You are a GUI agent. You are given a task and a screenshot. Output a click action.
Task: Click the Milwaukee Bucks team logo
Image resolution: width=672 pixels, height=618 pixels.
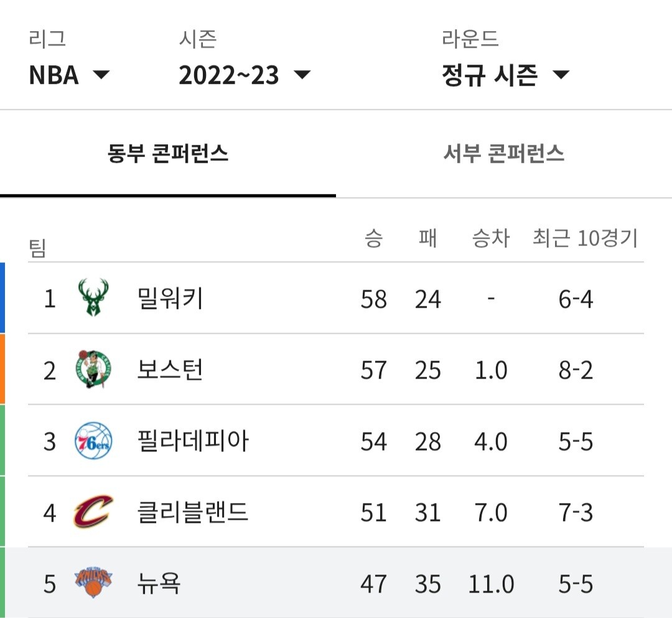(x=93, y=298)
